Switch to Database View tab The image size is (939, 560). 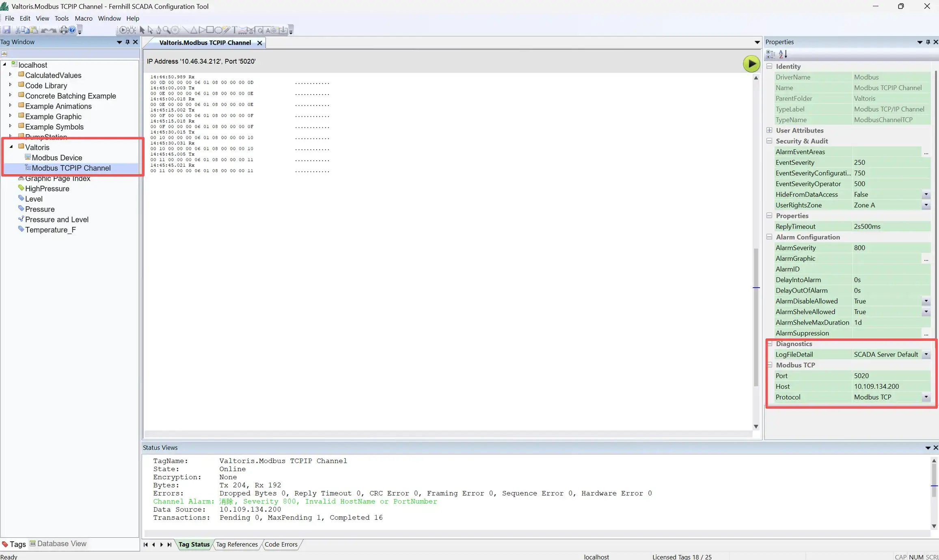point(58,543)
